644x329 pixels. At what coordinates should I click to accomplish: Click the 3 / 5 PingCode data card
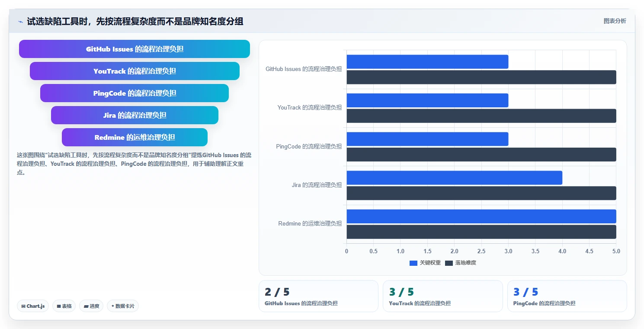pyautogui.click(x=567, y=296)
